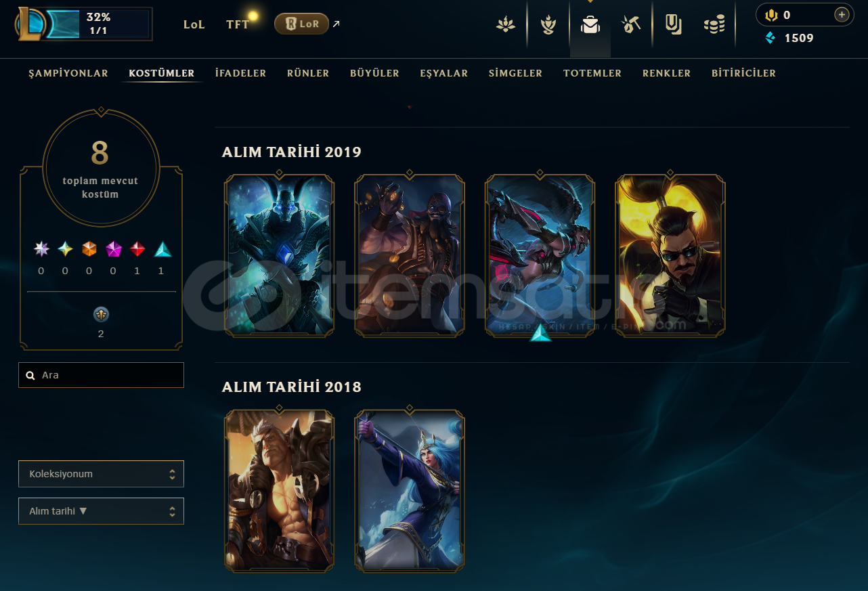Open the store coins icon
The height and width of the screenshot is (591, 868).
[714, 25]
